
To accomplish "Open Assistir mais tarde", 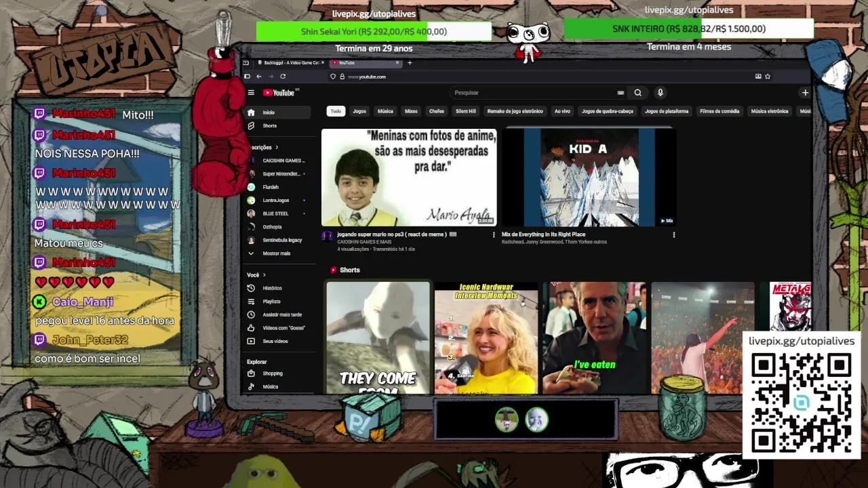I will [x=278, y=314].
